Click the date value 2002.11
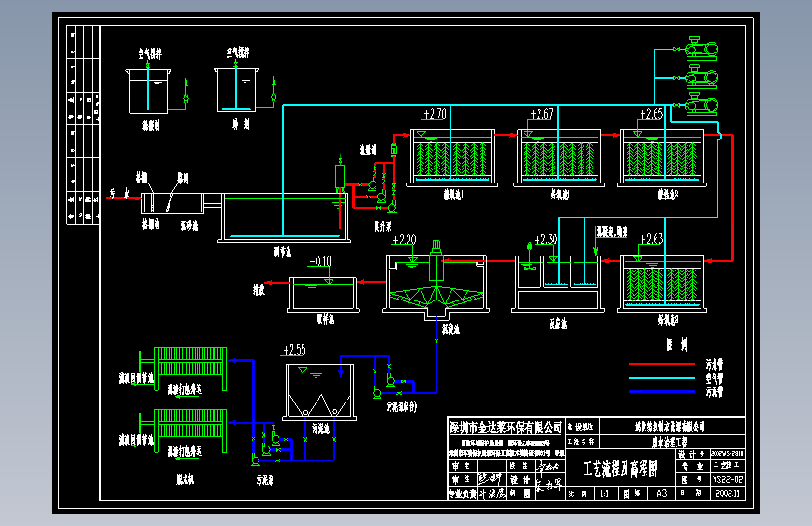Image resolution: width=812 pixels, height=526 pixels. [x=728, y=494]
